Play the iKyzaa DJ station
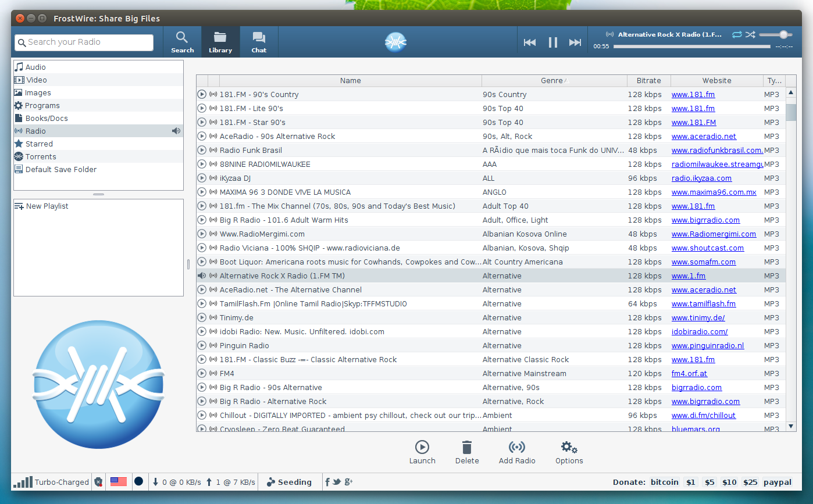813x504 pixels. 202,178
